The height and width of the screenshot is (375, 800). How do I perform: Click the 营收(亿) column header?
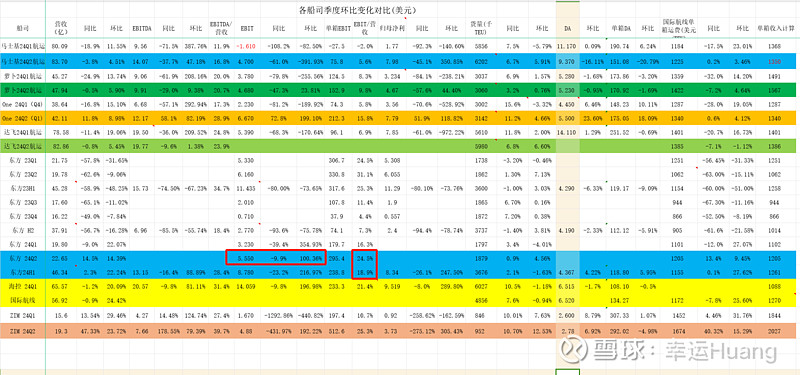pos(61,28)
